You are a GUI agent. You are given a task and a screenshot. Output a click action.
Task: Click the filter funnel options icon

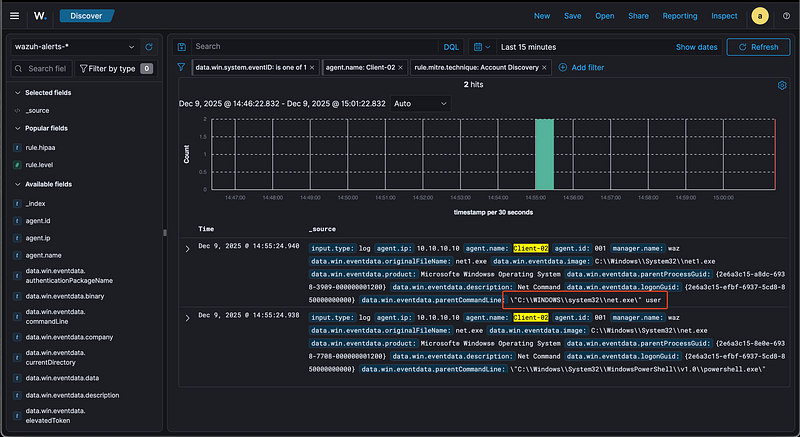click(x=181, y=67)
